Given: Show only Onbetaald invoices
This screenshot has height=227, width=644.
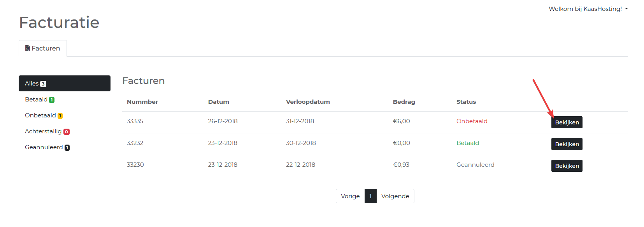Looking at the screenshot, I should coord(40,115).
